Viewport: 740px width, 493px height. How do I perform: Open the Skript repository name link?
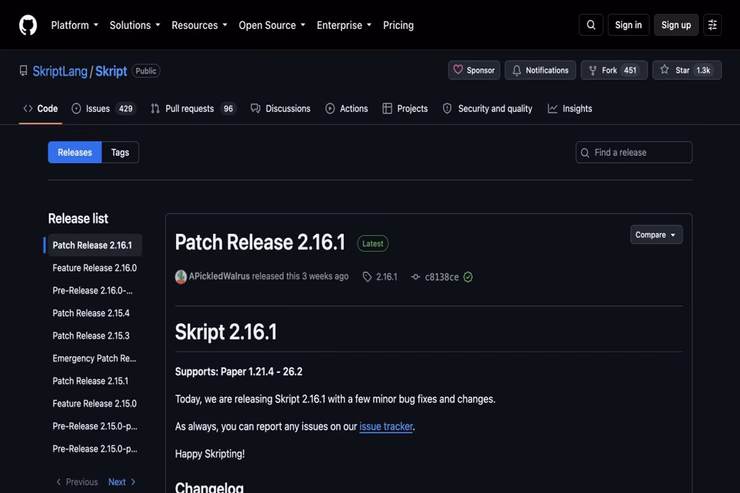[111, 71]
